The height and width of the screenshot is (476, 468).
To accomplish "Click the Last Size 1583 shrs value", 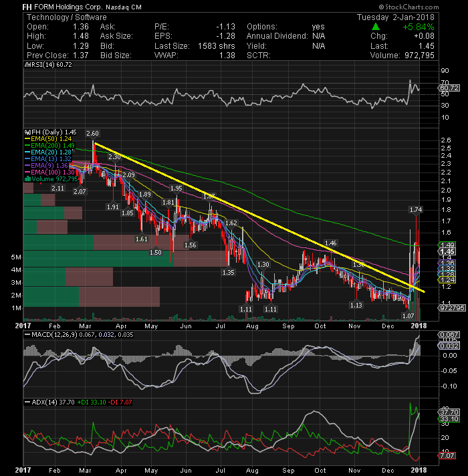I will pos(217,46).
